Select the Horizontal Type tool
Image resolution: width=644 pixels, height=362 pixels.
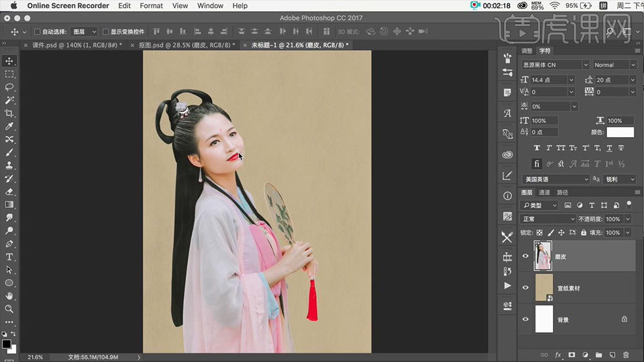(x=9, y=257)
